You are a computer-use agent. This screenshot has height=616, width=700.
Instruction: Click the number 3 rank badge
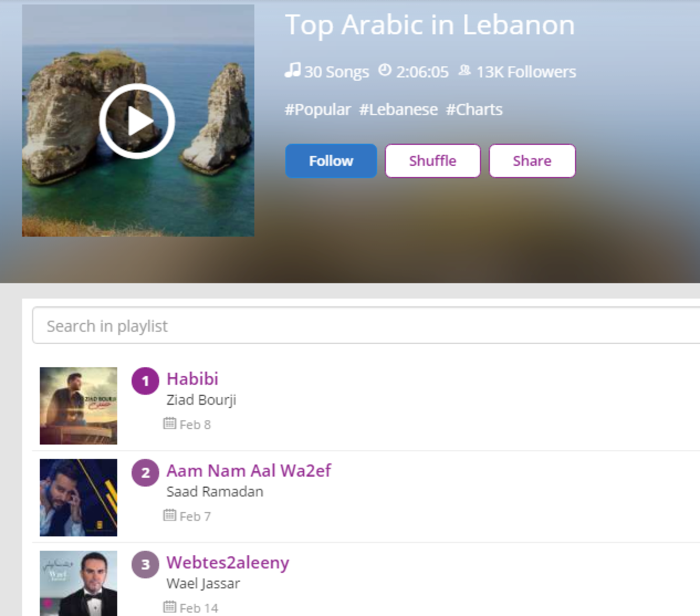coord(145,564)
